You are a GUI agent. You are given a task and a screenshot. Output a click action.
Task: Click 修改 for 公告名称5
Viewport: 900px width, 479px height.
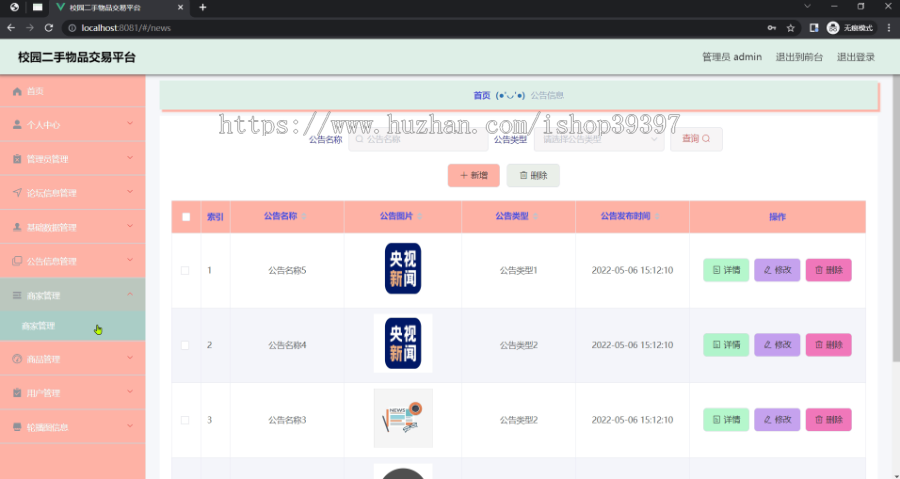pyautogui.click(x=777, y=270)
